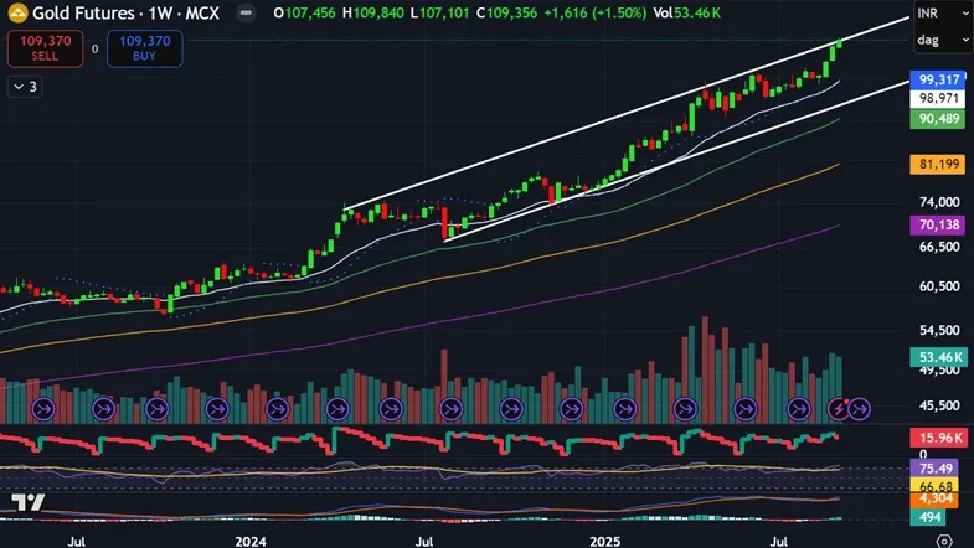Screen dimensions: 974x548
Task: Click the TradingView logo at bottom-left
Action: [x=28, y=502]
